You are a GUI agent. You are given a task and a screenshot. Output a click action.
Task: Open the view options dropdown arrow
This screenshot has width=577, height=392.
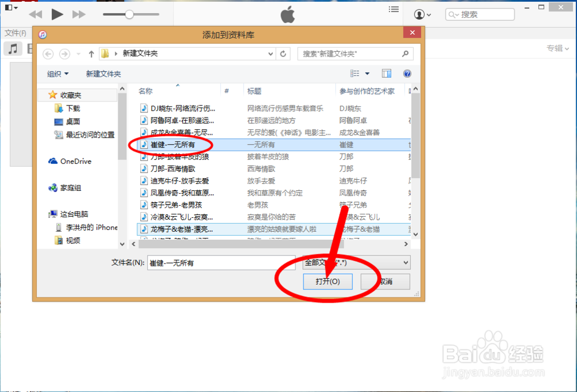click(367, 73)
